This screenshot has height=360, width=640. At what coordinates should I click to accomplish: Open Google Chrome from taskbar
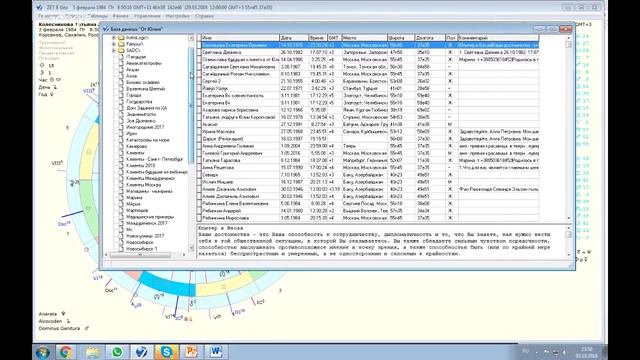66,352
